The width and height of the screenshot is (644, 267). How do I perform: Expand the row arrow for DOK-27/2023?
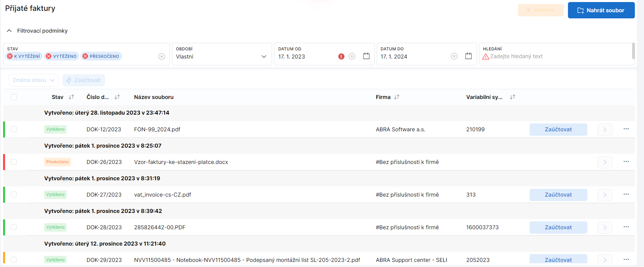605,195
